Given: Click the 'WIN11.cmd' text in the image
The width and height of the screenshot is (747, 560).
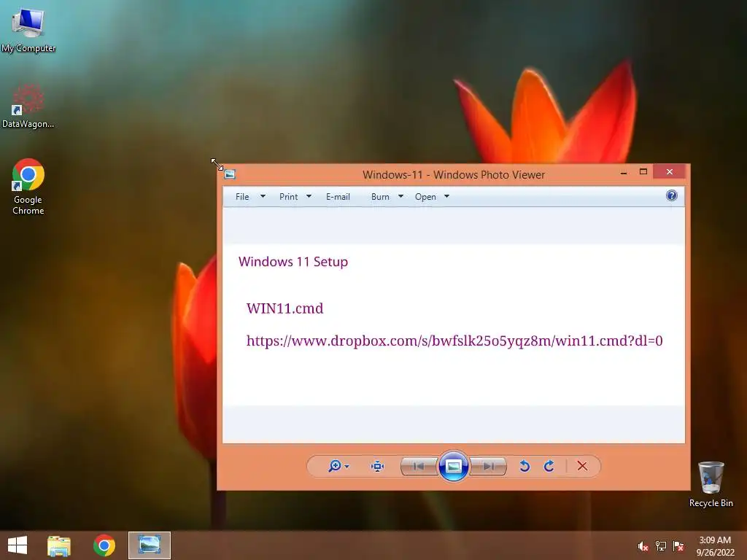Looking at the screenshot, I should pos(285,308).
